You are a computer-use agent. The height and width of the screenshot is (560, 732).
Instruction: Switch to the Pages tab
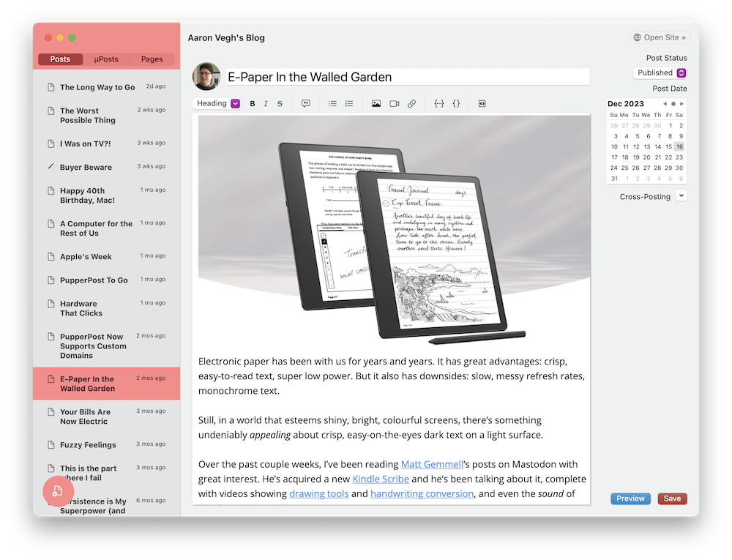pos(151,59)
